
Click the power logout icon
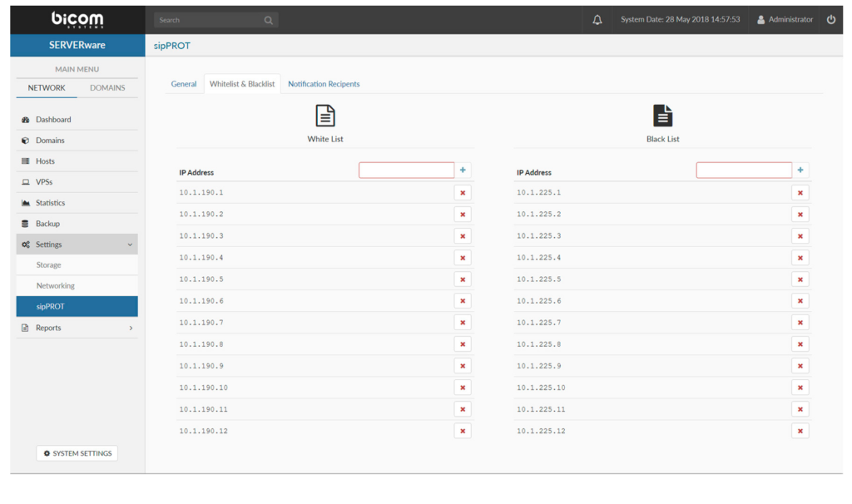[x=831, y=18]
